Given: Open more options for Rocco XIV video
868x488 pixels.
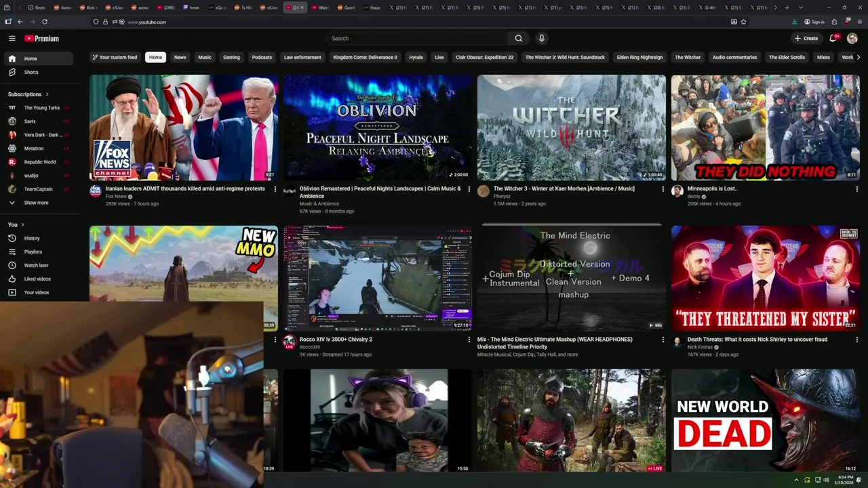Looking at the screenshot, I should 469,340.
